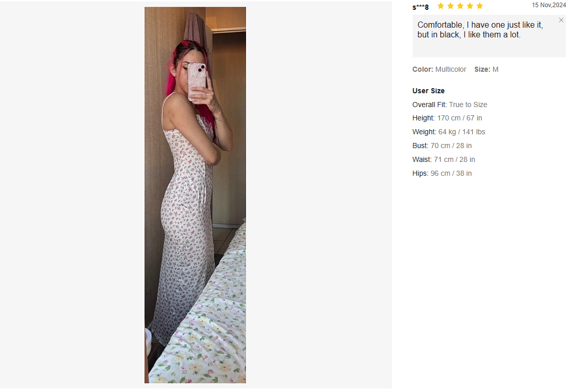Click the review date 15 Nov, 2024

548,5
